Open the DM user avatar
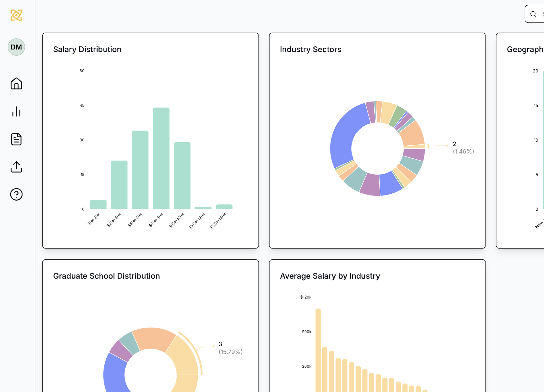 click(16, 47)
